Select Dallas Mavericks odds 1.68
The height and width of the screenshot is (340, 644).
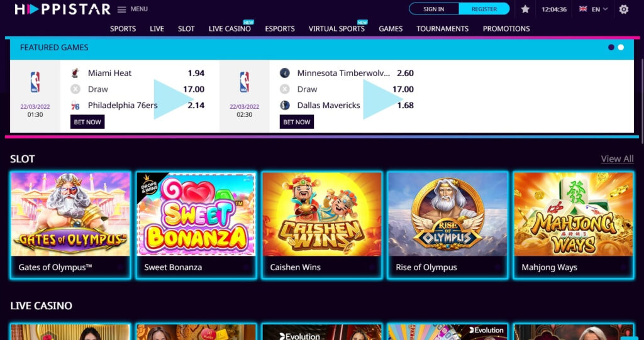406,105
